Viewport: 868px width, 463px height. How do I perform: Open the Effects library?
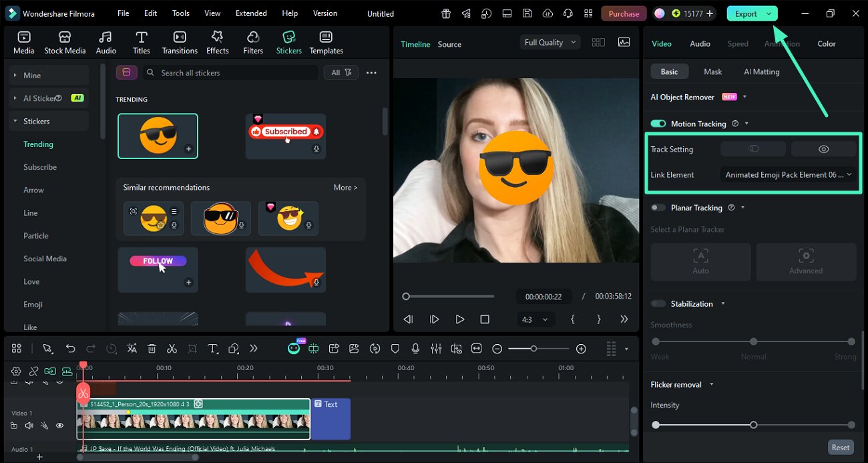pos(217,43)
